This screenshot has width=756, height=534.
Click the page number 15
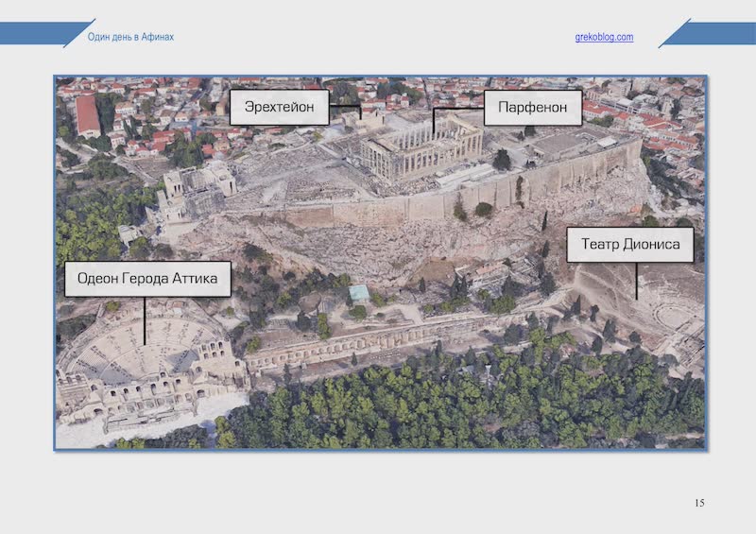point(699,503)
